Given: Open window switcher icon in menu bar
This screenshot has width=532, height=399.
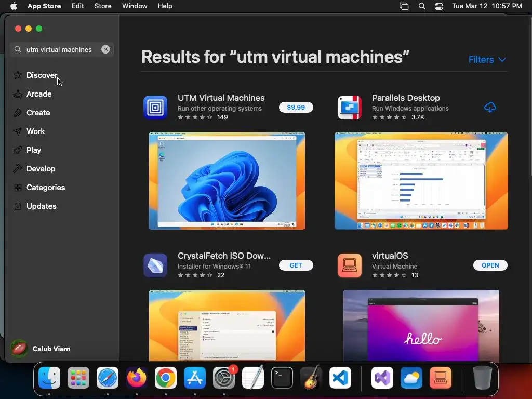Looking at the screenshot, I should [404, 6].
